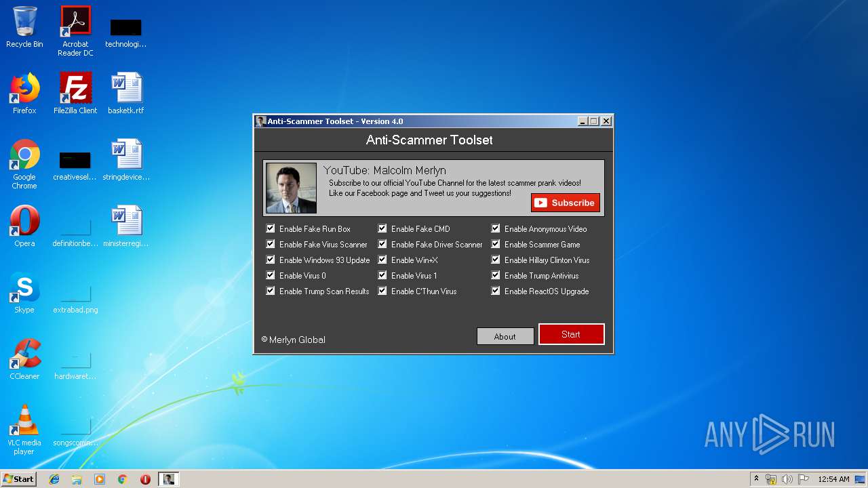Open FileZilla Client shortcut

(75, 94)
